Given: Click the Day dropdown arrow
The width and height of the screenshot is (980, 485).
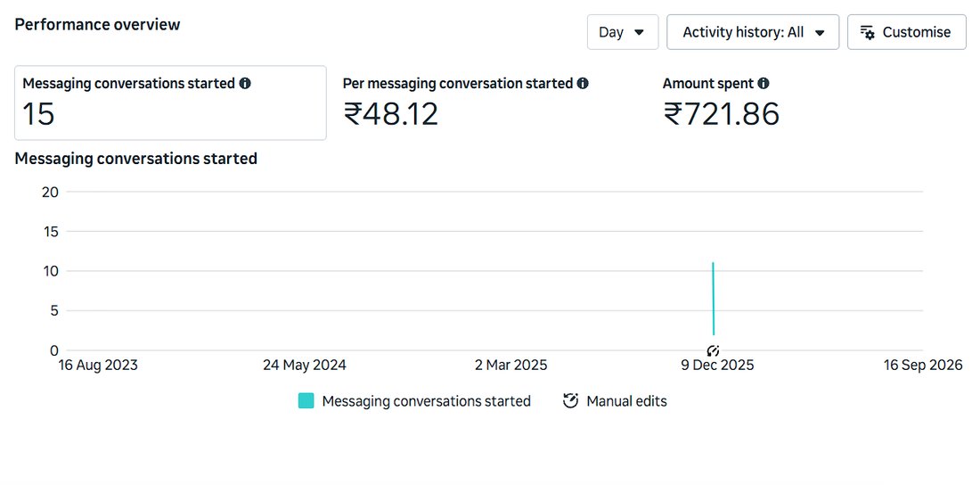Looking at the screenshot, I should (640, 33).
